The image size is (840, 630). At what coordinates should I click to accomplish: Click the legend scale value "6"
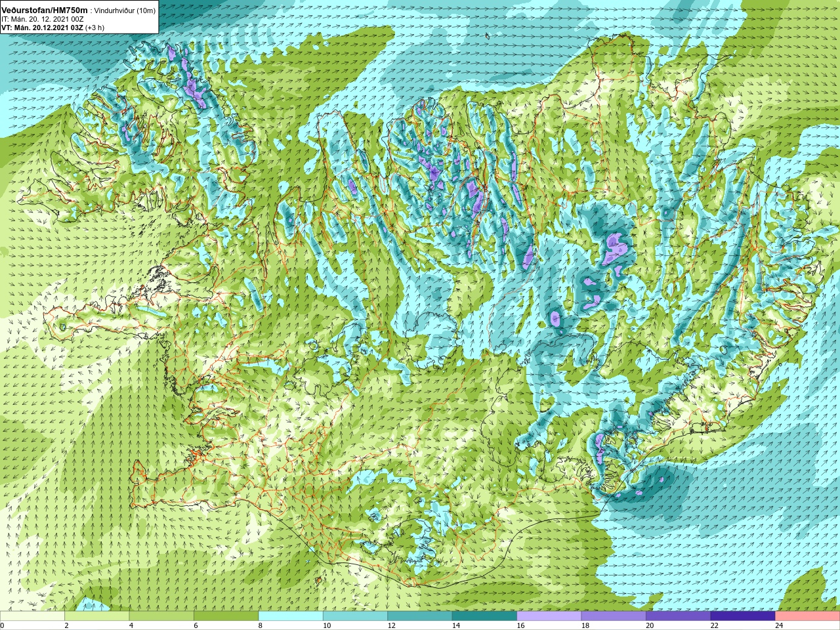click(x=196, y=625)
